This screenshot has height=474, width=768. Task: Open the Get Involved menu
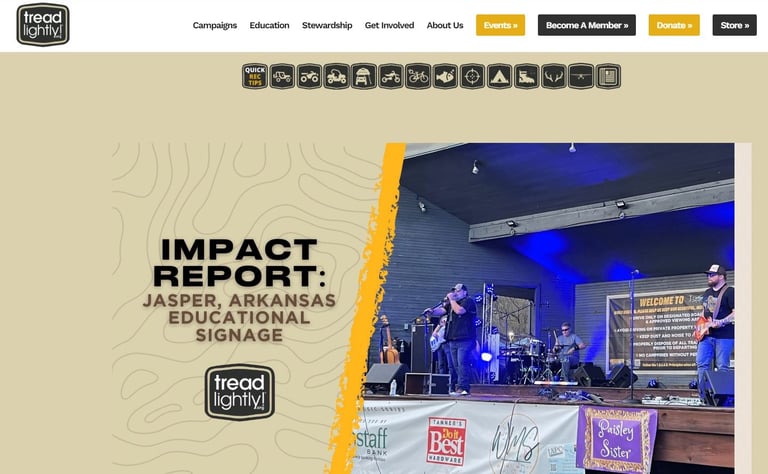(389, 25)
